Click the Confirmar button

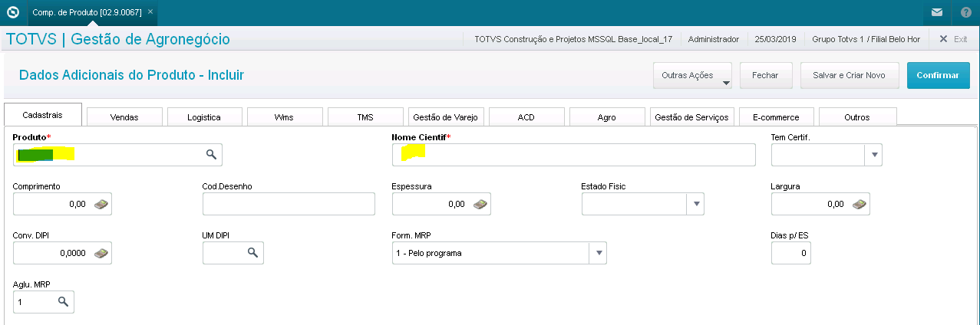tap(938, 76)
